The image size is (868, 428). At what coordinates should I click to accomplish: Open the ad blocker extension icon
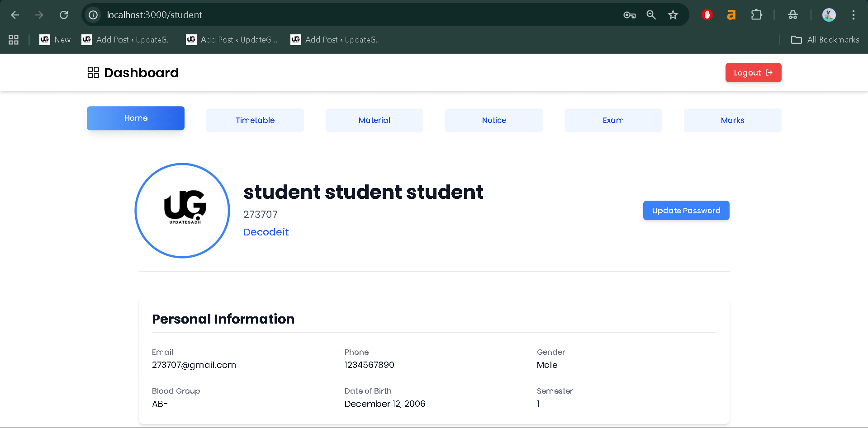pos(707,14)
